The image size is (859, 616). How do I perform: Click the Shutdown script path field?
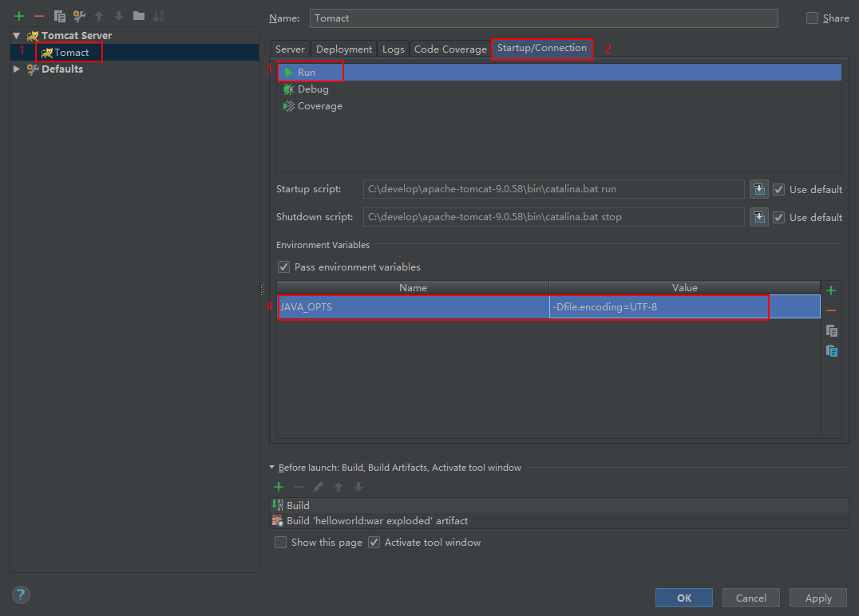(553, 217)
